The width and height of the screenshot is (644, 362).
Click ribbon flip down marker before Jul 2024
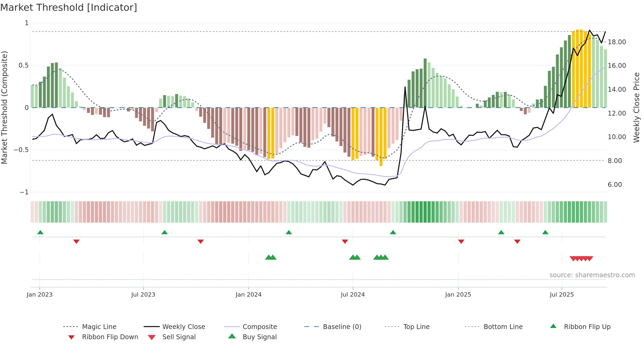[345, 242]
